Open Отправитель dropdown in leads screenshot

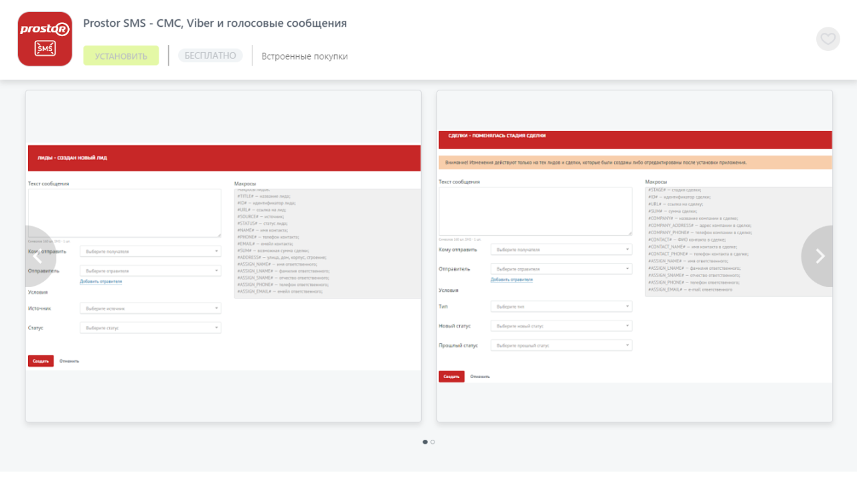coord(151,271)
